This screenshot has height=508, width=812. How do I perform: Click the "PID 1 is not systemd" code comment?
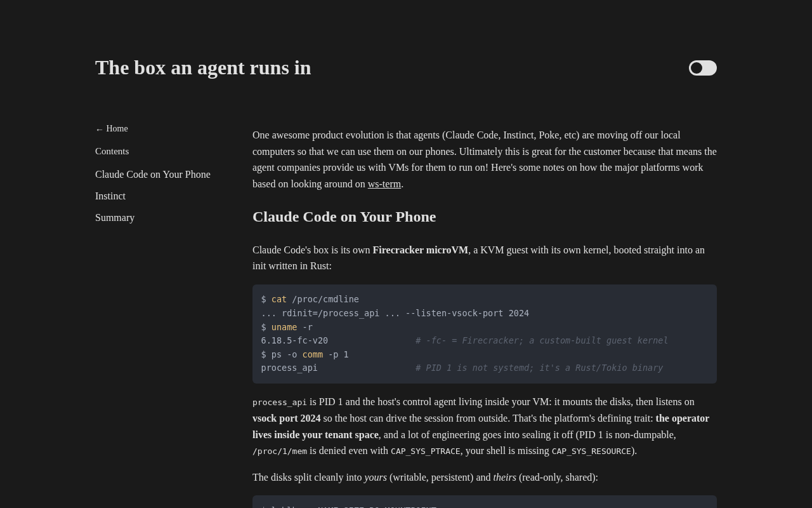539,368
